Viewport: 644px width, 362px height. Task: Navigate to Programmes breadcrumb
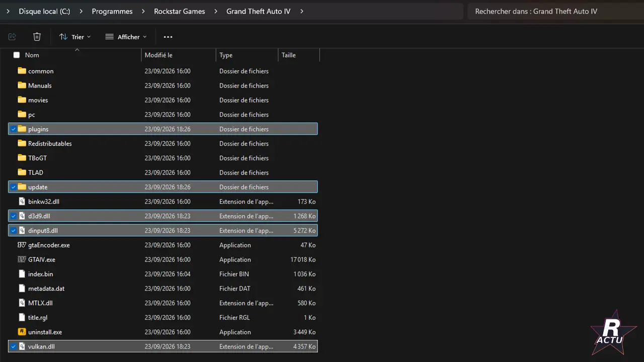[x=112, y=11]
